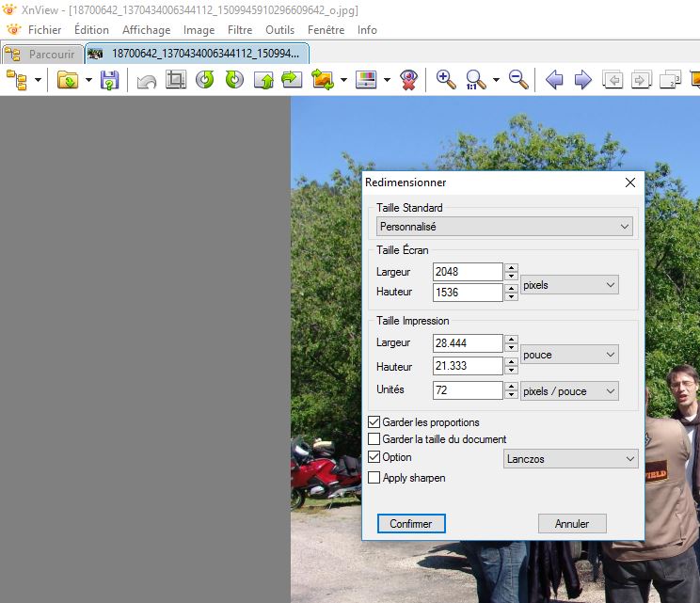Viewport: 700px width, 603px height.
Task: Open the Filtre menu
Action: pyautogui.click(x=240, y=30)
